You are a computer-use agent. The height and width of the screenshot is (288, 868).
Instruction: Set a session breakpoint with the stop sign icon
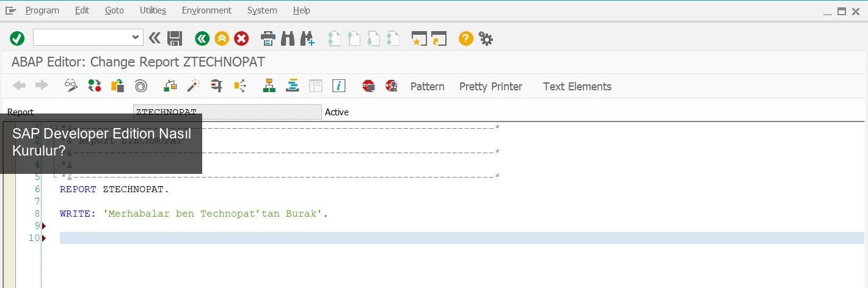(x=368, y=86)
